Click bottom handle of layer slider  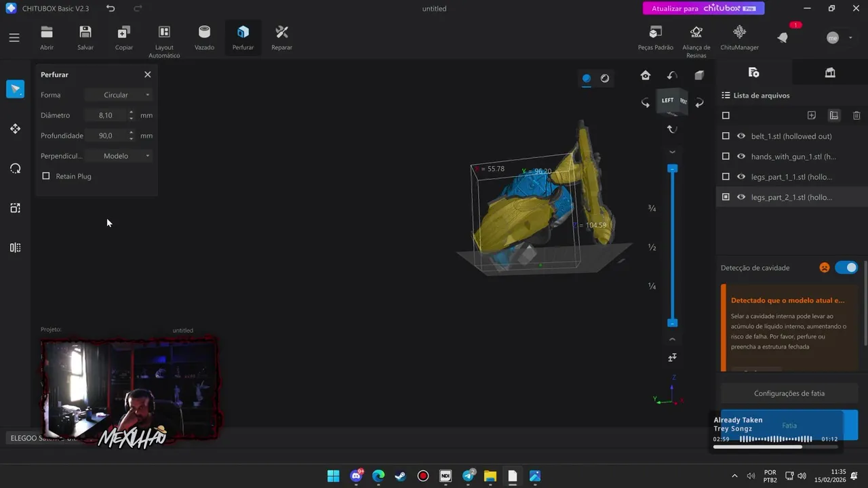(x=672, y=323)
